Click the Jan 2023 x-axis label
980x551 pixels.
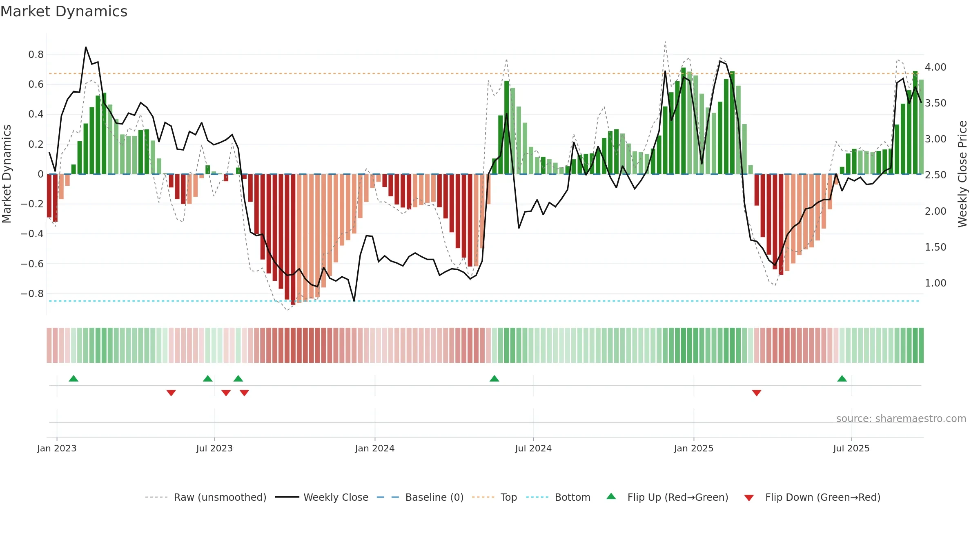pos(57,448)
